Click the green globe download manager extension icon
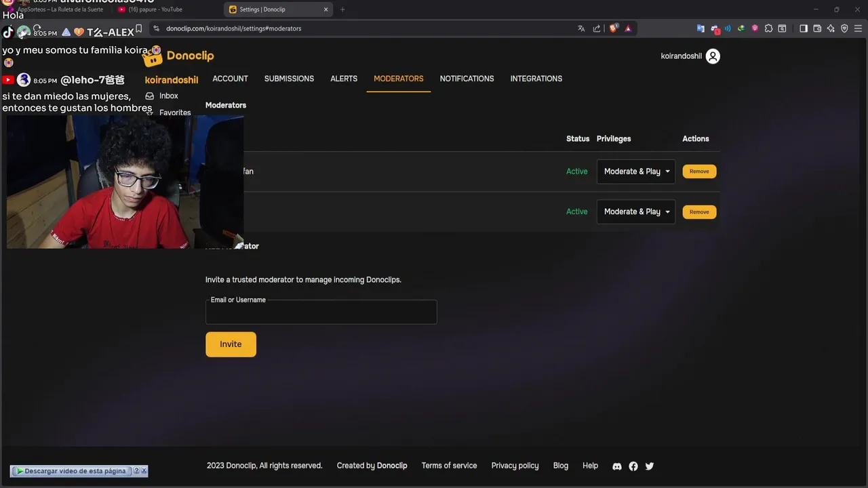 pyautogui.click(x=741, y=28)
